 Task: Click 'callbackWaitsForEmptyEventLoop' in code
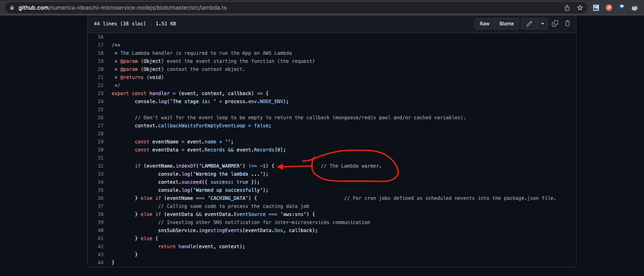click(x=202, y=126)
